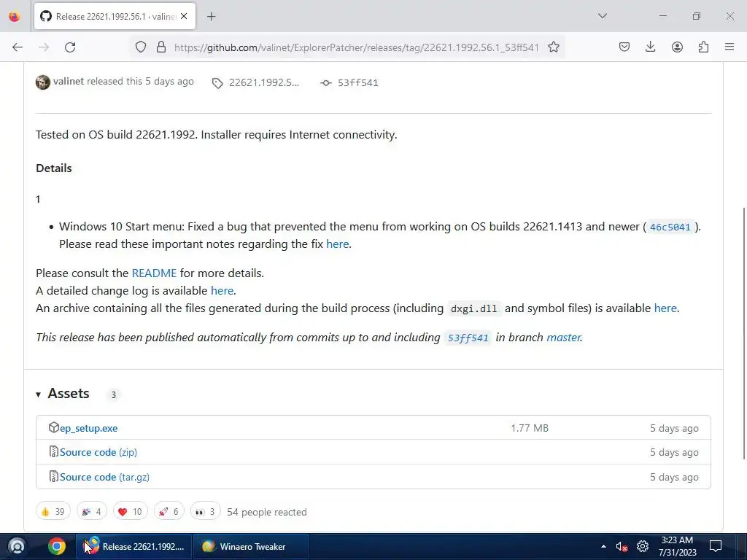
Task: Download Source code (zip)
Action: tap(98, 452)
